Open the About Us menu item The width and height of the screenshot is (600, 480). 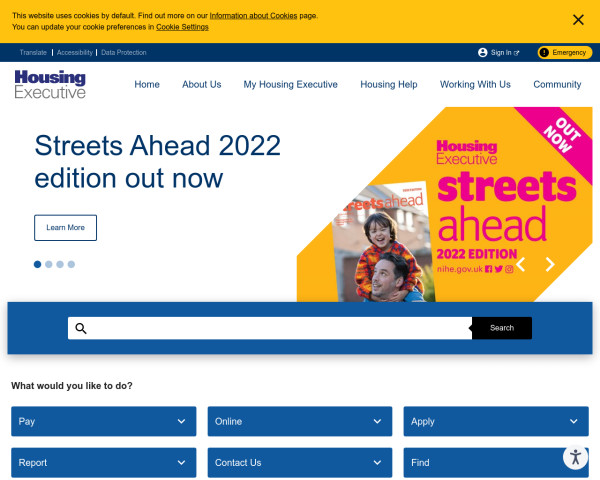coord(202,84)
